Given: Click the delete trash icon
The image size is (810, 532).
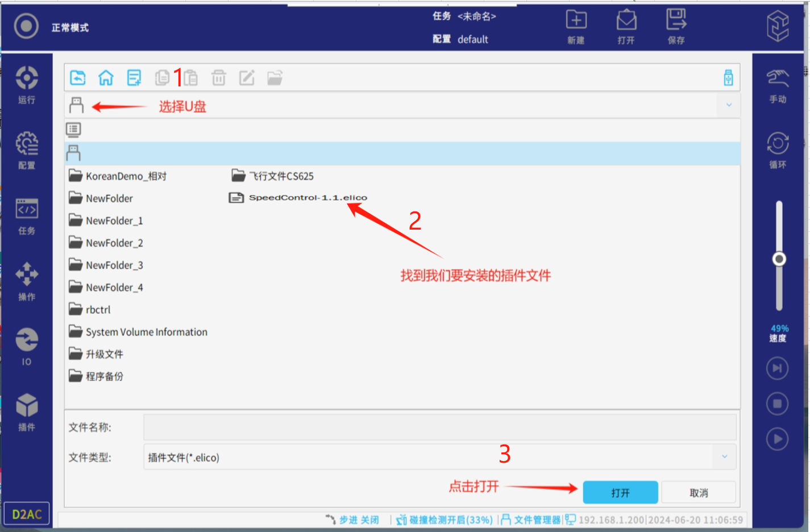Looking at the screenshot, I should tap(219, 78).
